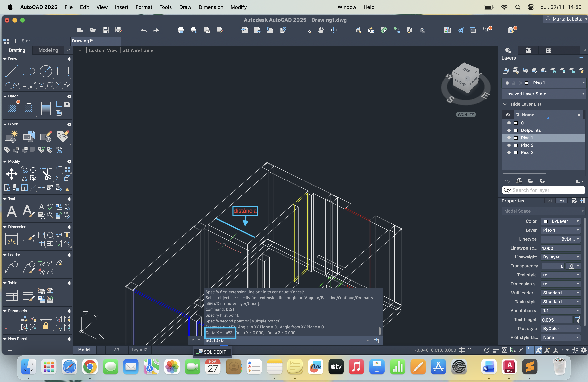
Task: Click the Pan hand icon in toolbar
Action: point(321,30)
